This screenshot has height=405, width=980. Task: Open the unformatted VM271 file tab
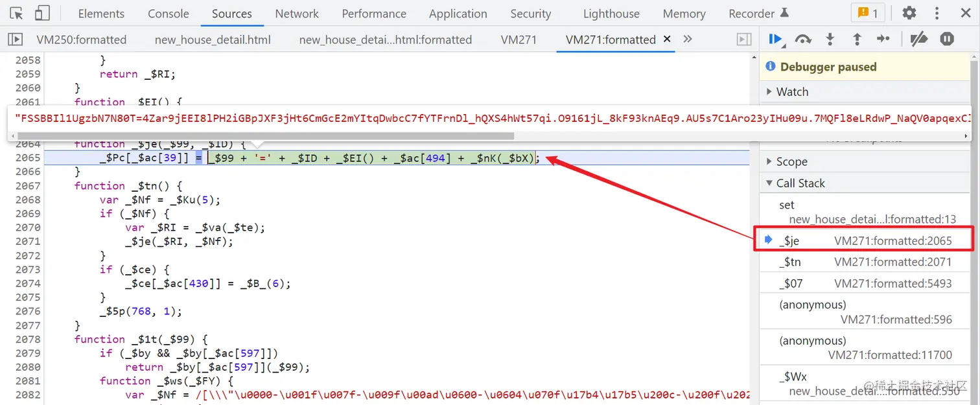tap(519, 40)
